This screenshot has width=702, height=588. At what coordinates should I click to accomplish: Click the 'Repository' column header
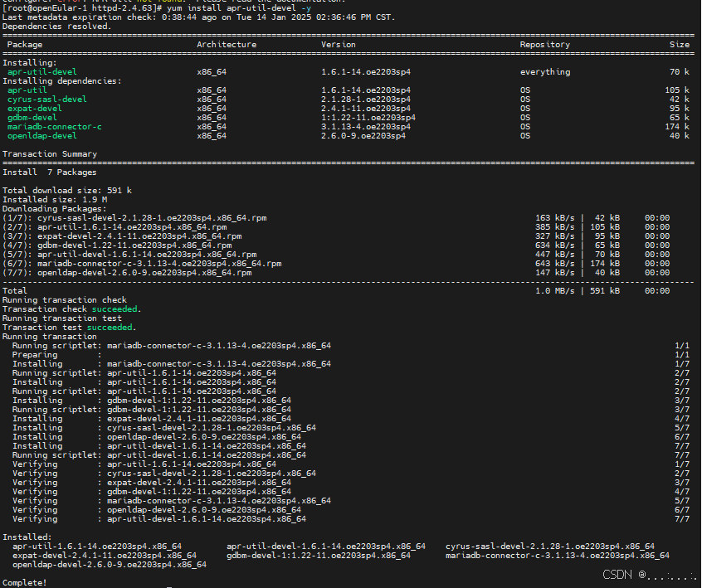[x=545, y=45]
